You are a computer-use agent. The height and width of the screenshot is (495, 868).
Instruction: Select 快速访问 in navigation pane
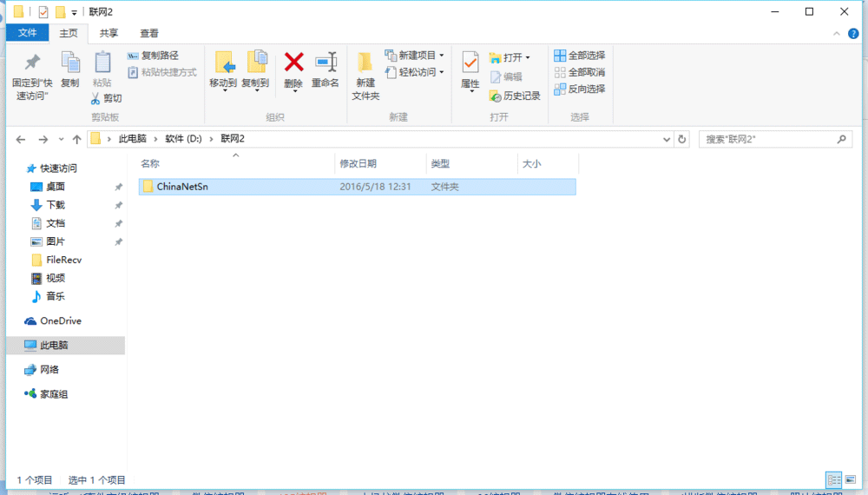tap(58, 168)
